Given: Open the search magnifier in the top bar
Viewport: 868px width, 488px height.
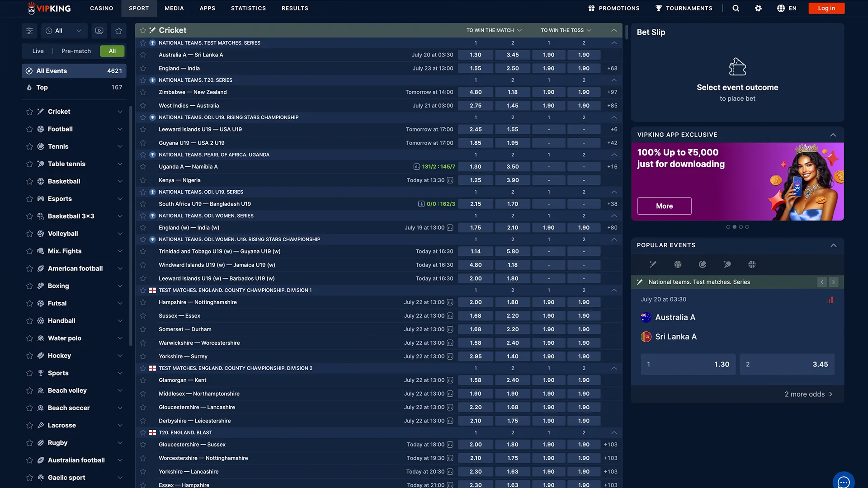Looking at the screenshot, I should tap(736, 8).
